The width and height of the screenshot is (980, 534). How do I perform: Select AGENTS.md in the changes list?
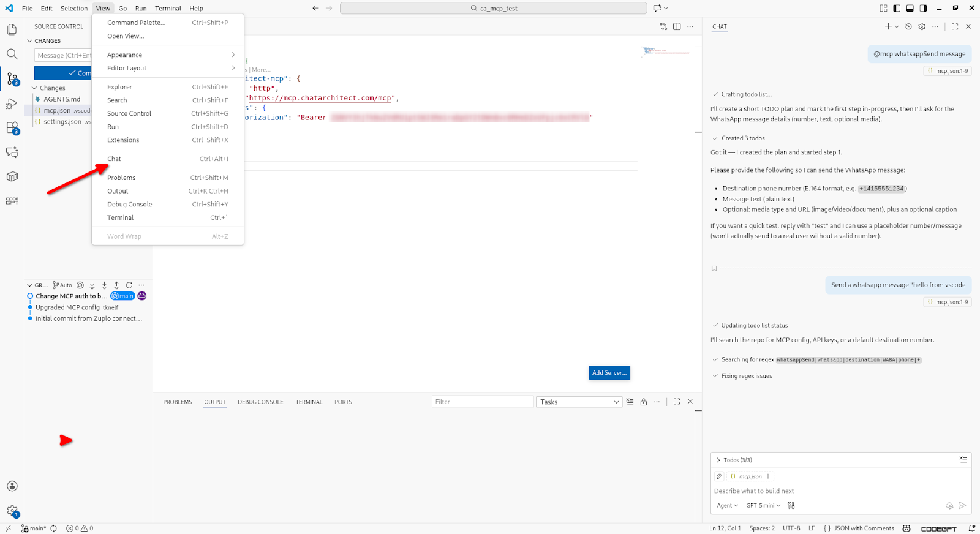61,99
